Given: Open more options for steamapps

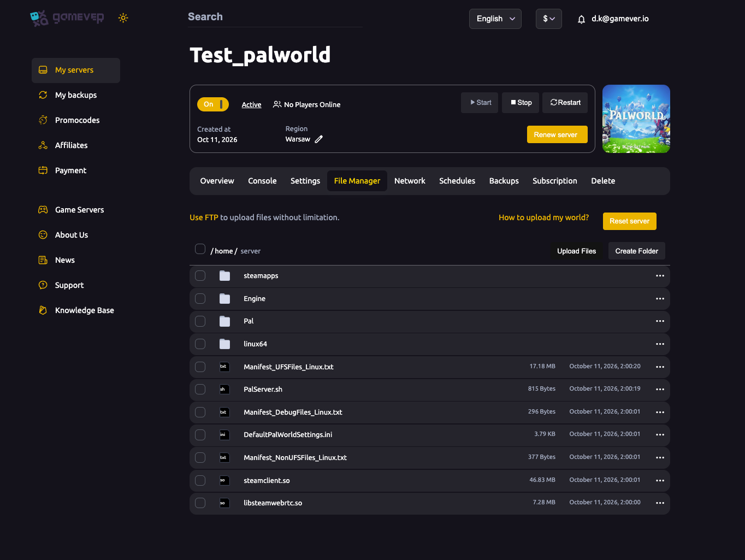Looking at the screenshot, I should tap(660, 276).
